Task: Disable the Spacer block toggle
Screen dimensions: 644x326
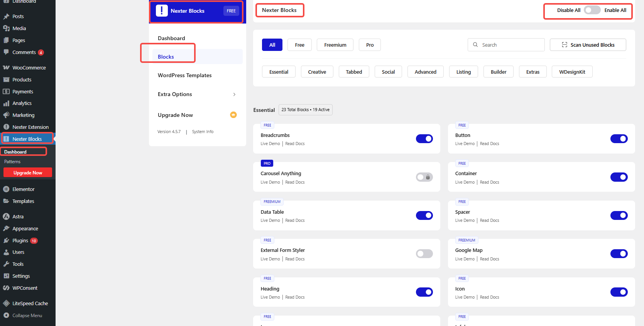Action: pyautogui.click(x=619, y=215)
